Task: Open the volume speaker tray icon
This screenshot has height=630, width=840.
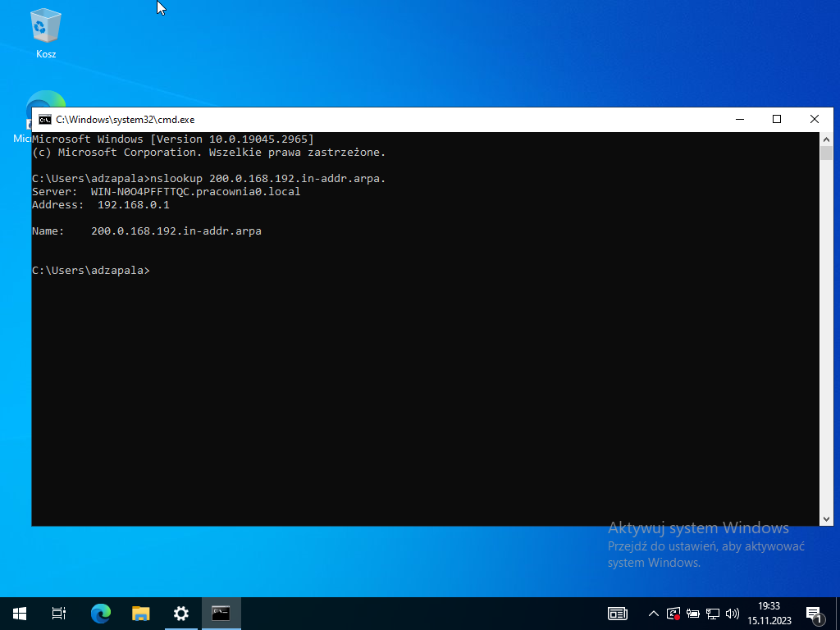Action: 733,614
